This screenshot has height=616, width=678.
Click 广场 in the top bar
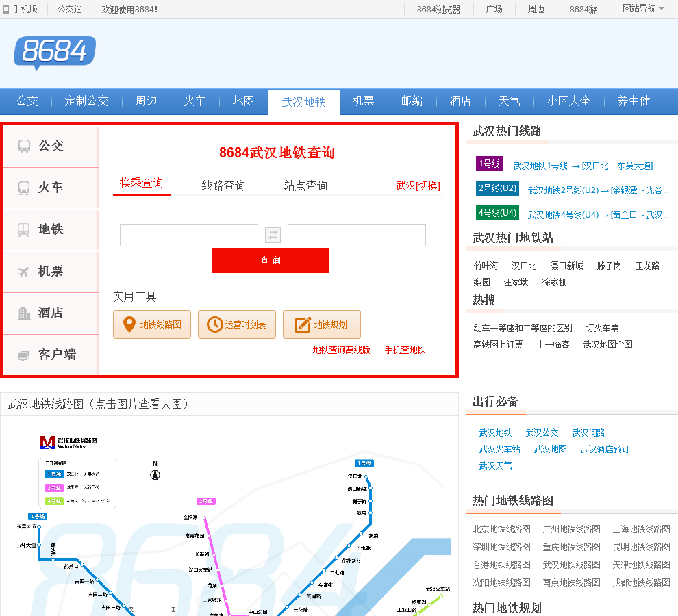point(494,9)
